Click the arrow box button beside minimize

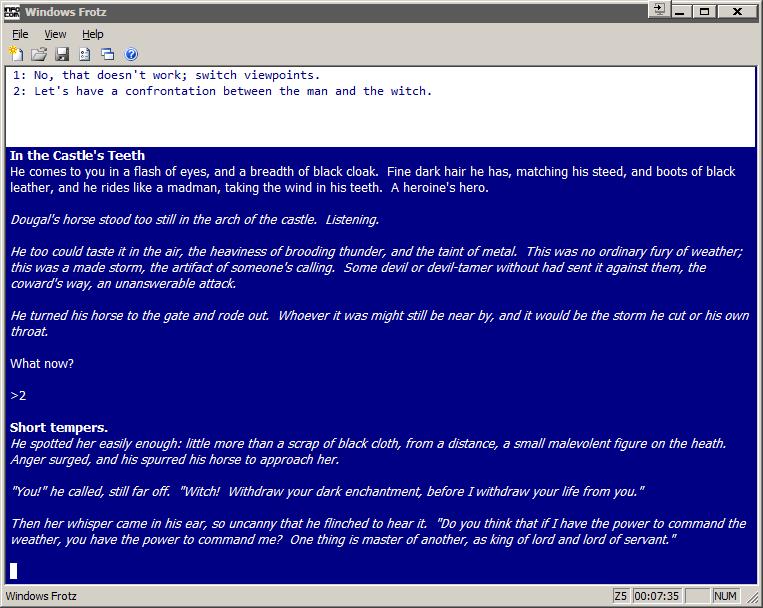click(x=659, y=10)
